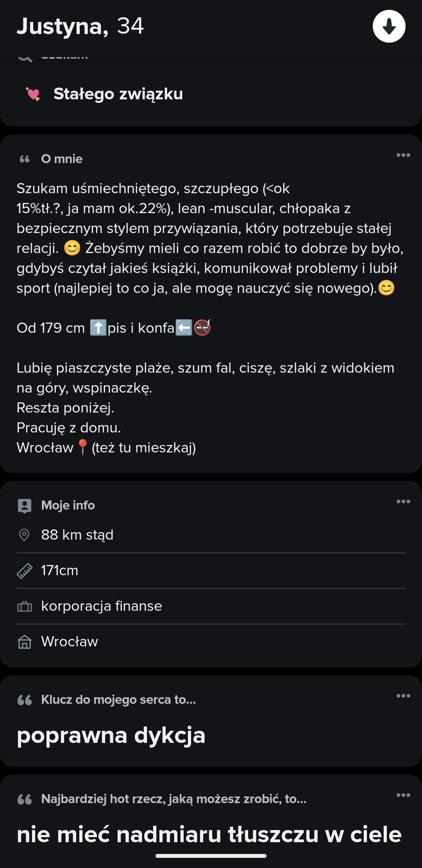Screen dimensions: 422x868
Task: Tap the poprawna dykcja prompt answer
Action: tap(111, 735)
